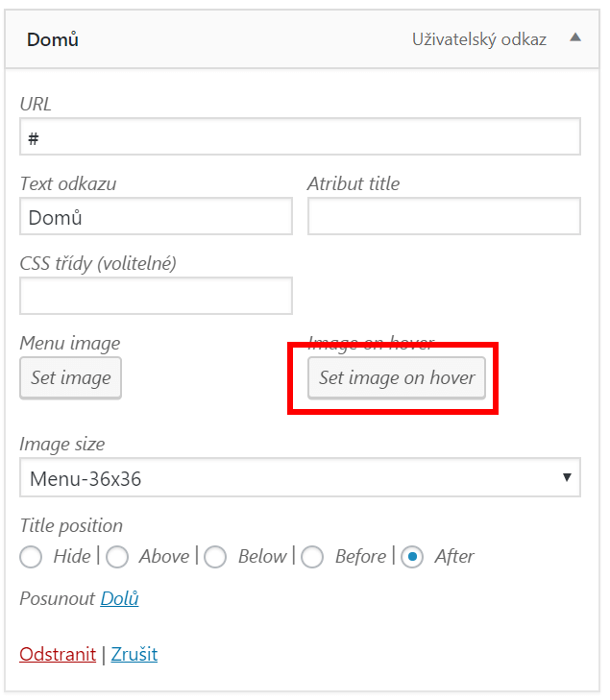
Task: Focus the Atribut title input field
Action: click(444, 216)
